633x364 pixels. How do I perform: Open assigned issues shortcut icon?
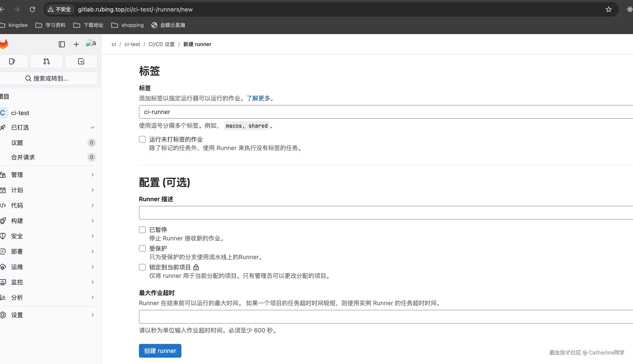click(x=12, y=62)
